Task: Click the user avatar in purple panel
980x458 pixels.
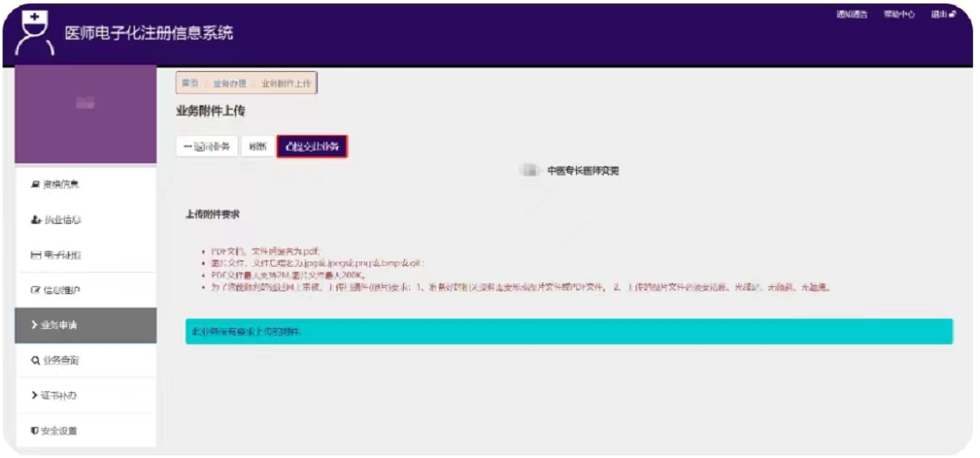Action: (85, 104)
